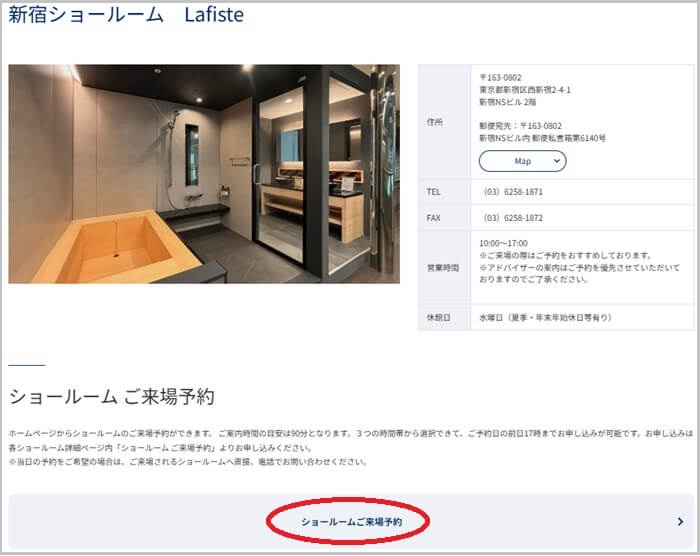Click the reservation description paragraph
700x556 pixels.
[350, 447]
